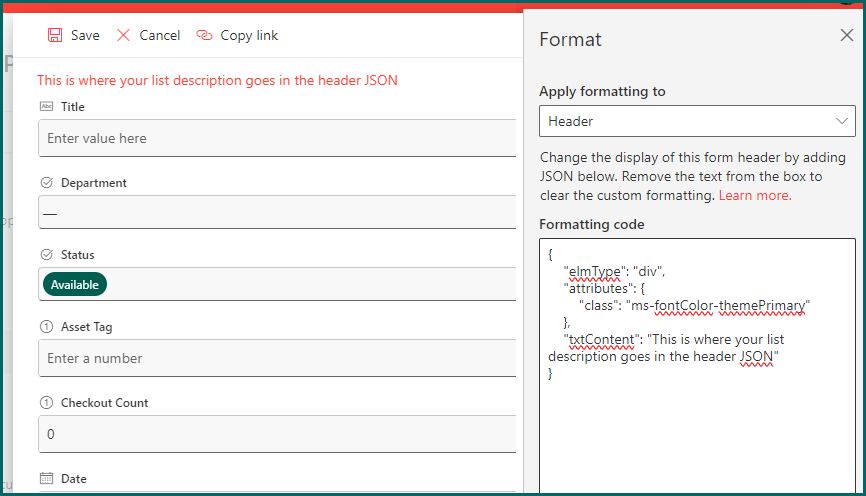Click the Title field text icon
Viewport: 866px width, 496px height.
tap(46, 107)
